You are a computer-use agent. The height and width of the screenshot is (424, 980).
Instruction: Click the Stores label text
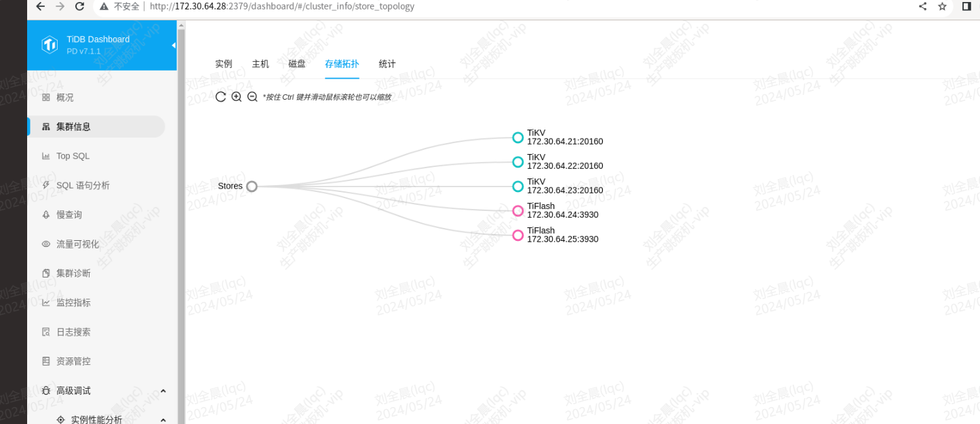click(230, 186)
